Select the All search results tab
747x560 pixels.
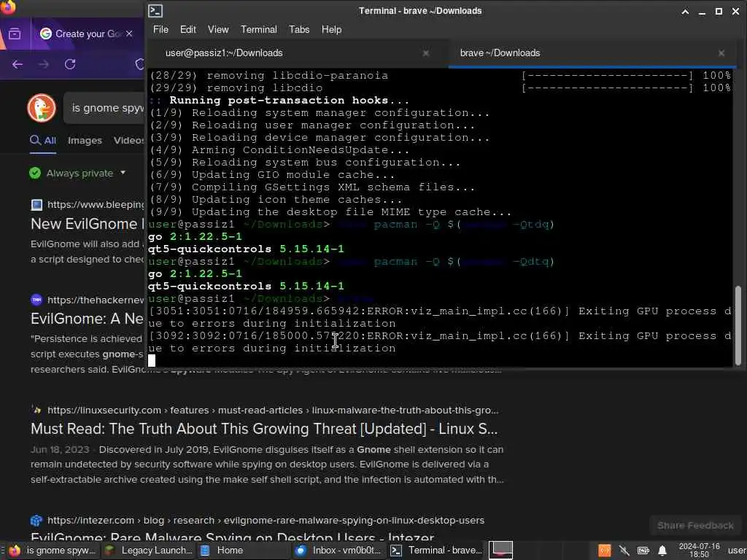pos(43,141)
